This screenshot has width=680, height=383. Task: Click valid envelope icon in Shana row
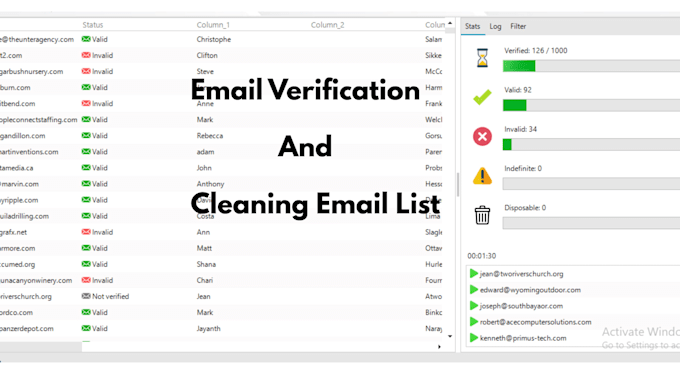coord(86,264)
